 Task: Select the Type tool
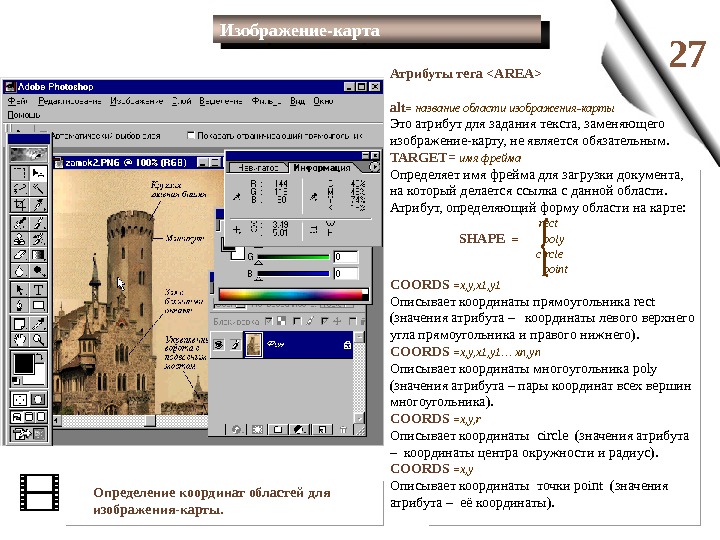click(38, 290)
